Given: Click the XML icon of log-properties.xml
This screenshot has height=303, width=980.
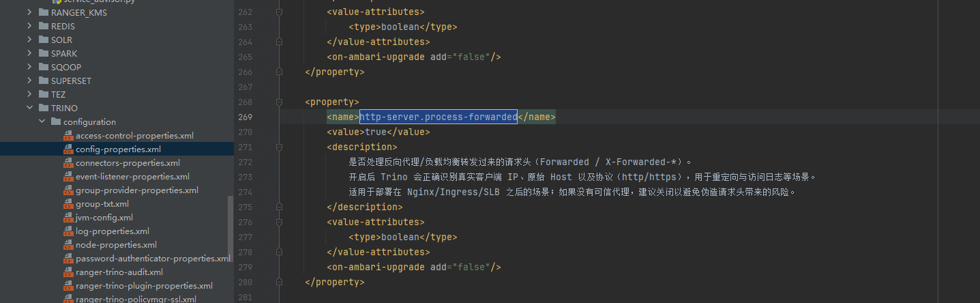Looking at the screenshot, I should pos(68,231).
